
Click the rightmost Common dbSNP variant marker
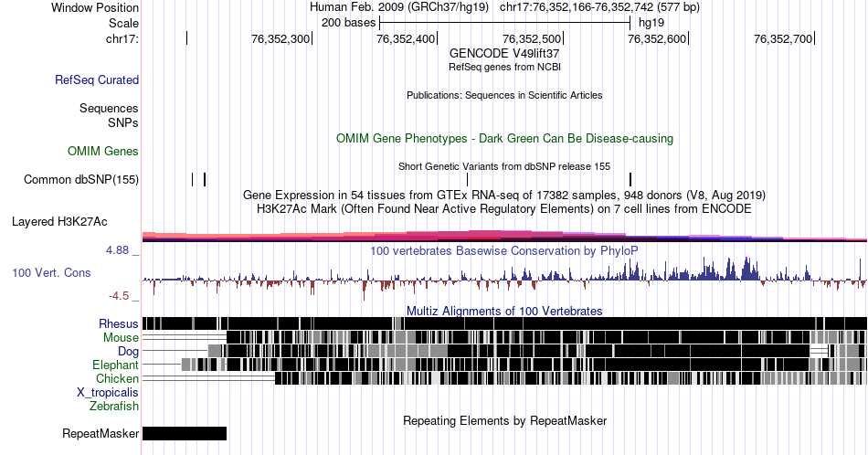[630, 179]
